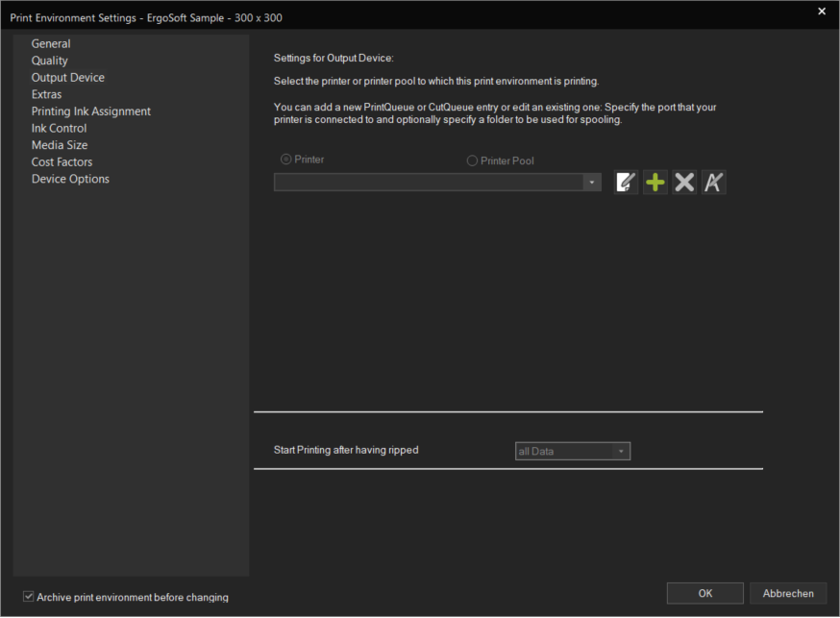Click the 'Start Printing after having ripped' label

[346, 451]
